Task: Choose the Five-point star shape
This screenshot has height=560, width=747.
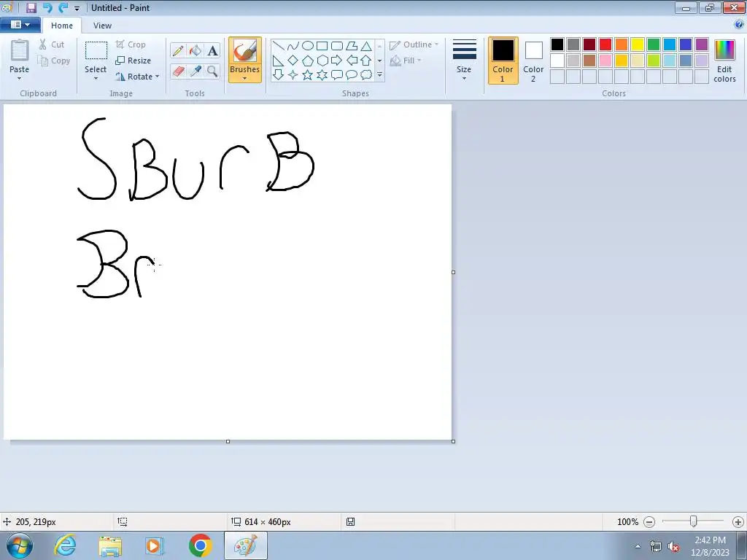Action: [x=308, y=75]
